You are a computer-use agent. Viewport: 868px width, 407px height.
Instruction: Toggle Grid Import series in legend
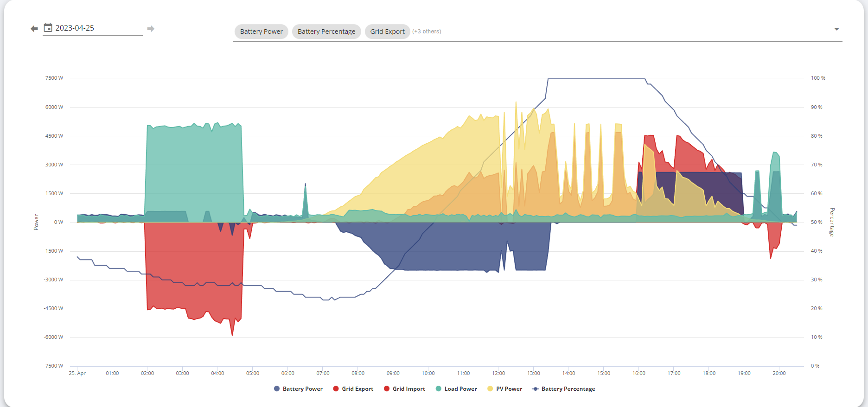pyautogui.click(x=404, y=389)
